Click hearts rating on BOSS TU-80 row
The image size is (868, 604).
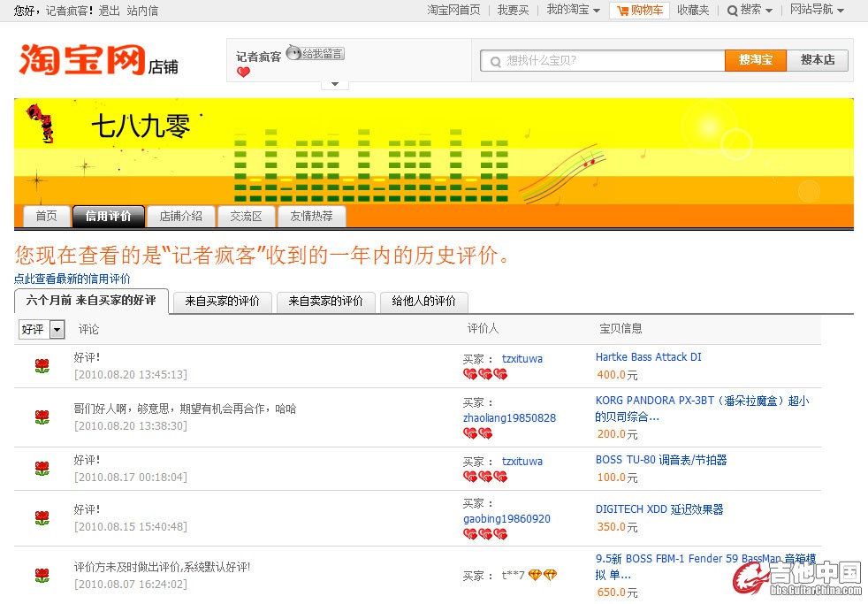tap(485, 477)
